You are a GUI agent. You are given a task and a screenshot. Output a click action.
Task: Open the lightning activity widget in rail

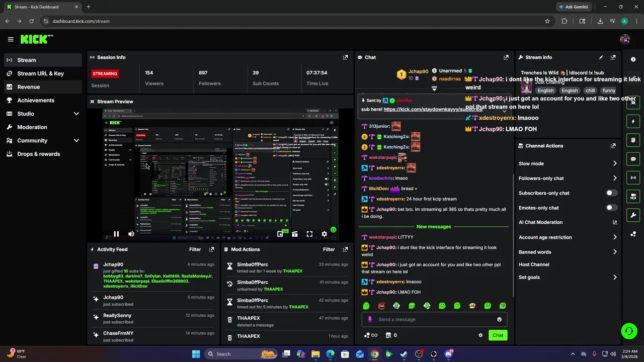pyautogui.click(x=633, y=122)
